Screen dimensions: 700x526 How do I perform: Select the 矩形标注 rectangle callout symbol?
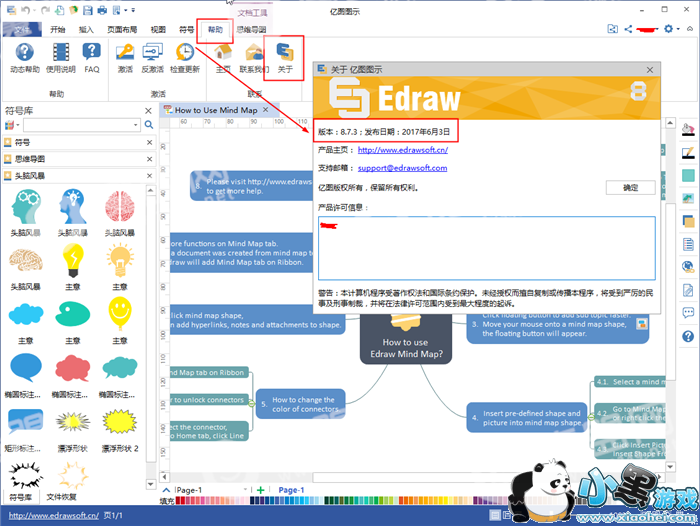(x=26, y=422)
